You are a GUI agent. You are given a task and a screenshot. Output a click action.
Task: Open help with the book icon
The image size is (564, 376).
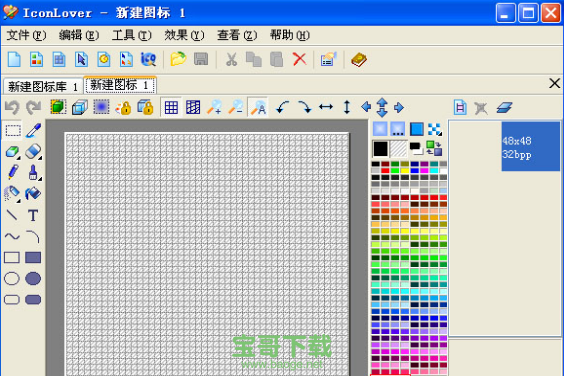click(359, 59)
